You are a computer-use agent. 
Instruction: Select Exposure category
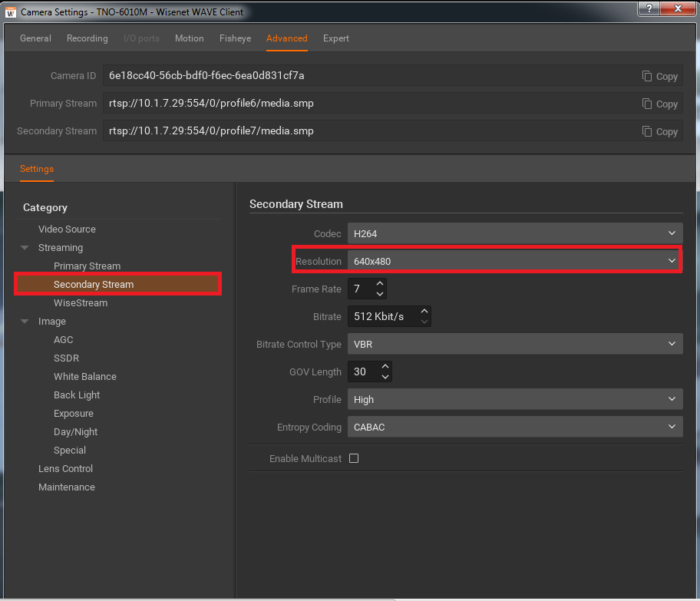pyautogui.click(x=74, y=414)
